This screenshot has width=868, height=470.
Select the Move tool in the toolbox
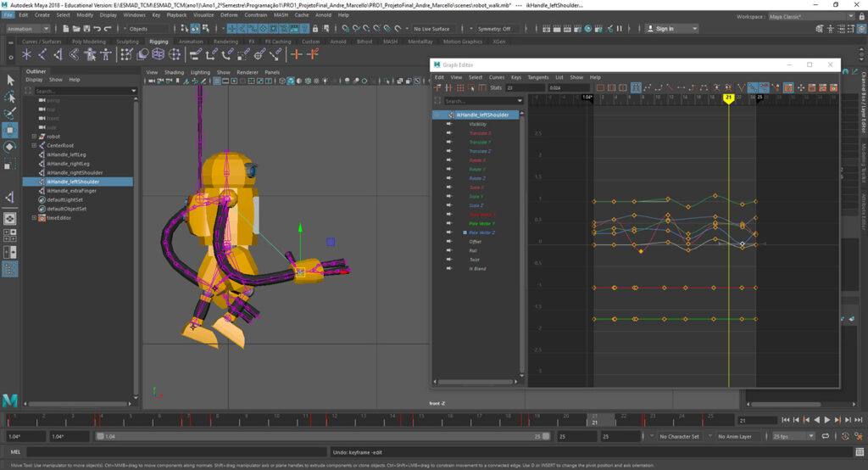10,130
